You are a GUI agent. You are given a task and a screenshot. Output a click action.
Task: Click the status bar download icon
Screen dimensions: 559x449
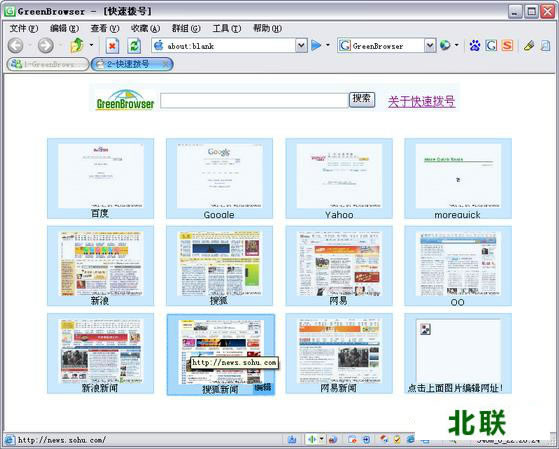292,439
